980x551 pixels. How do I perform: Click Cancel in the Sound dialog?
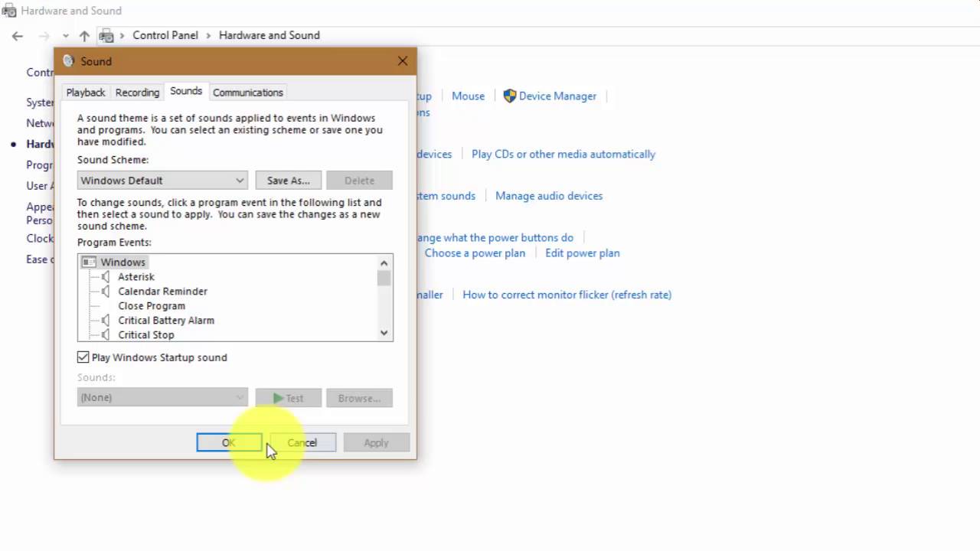[x=302, y=442]
